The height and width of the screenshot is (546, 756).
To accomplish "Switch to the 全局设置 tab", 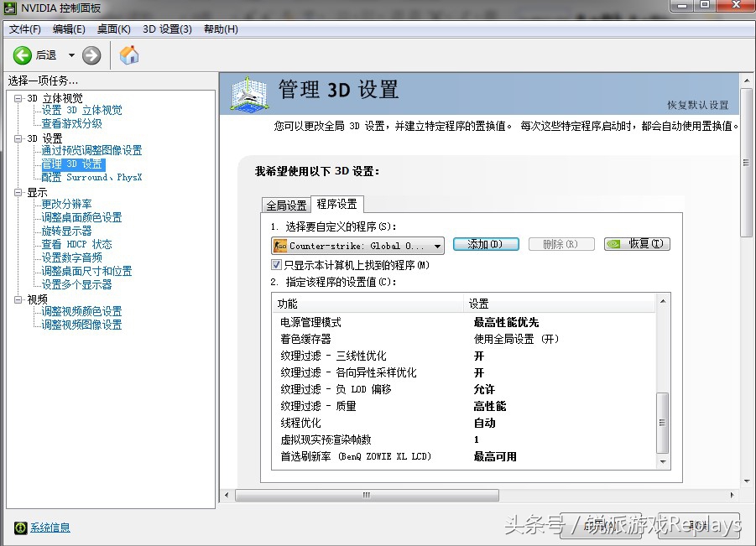I will point(285,204).
